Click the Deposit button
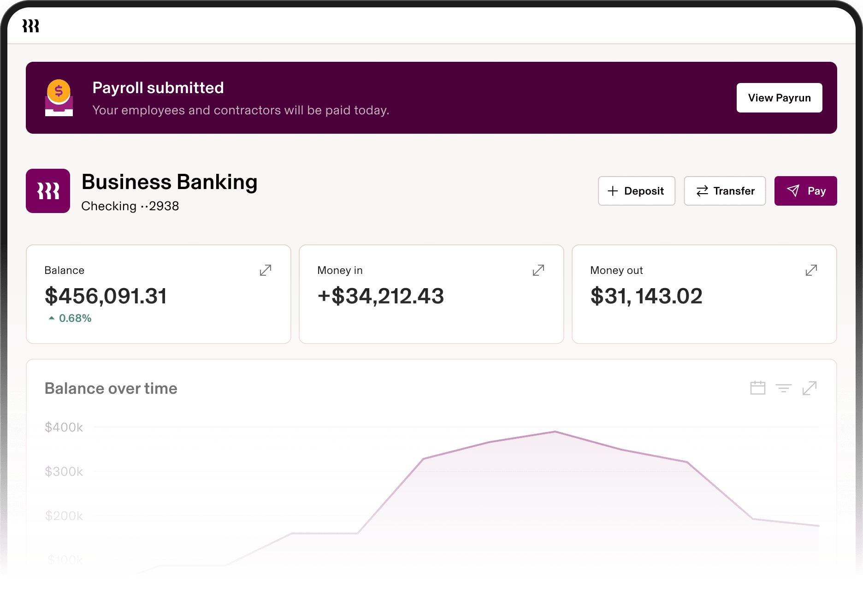The image size is (863, 616). click(x=637, y=191)
